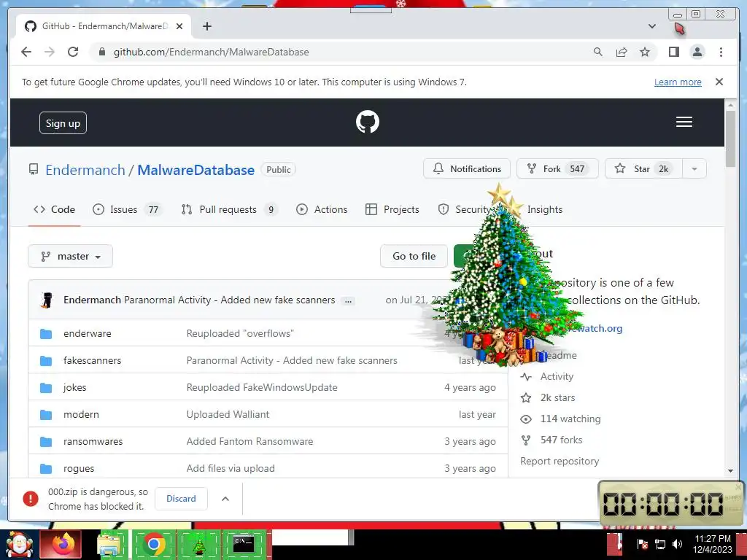
Task: Click the Notifications button
Action: pyautogui.click(x=466, y=168)
